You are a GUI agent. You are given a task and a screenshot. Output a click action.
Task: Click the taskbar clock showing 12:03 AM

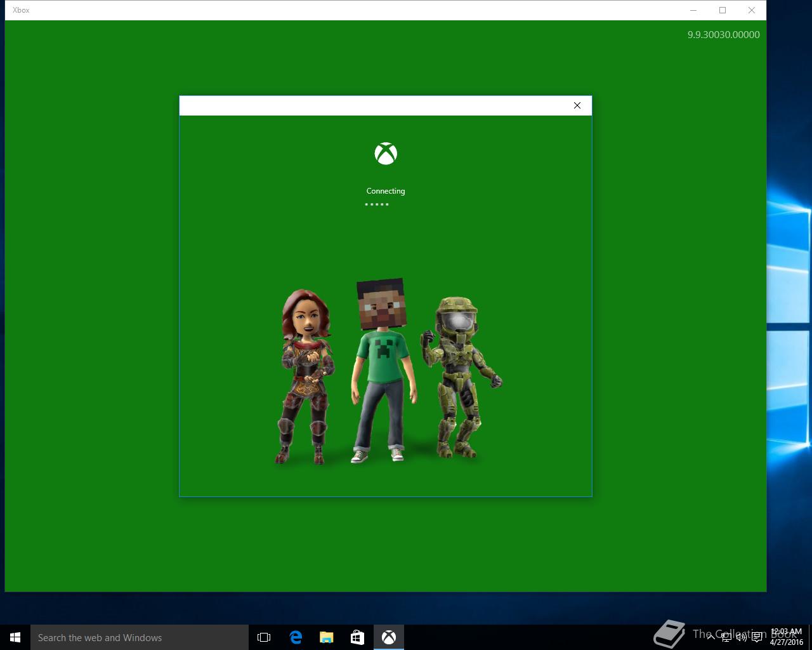[787, 637]
